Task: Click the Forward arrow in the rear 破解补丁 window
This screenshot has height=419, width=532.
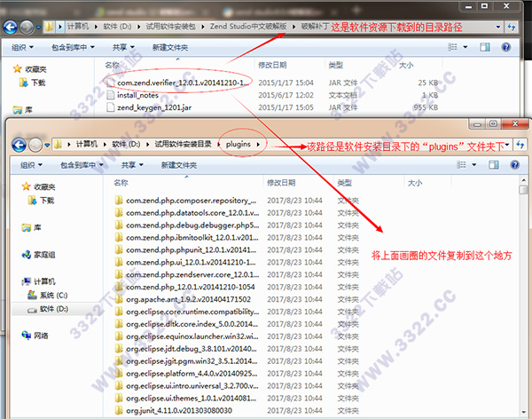Action: (27, 28)
